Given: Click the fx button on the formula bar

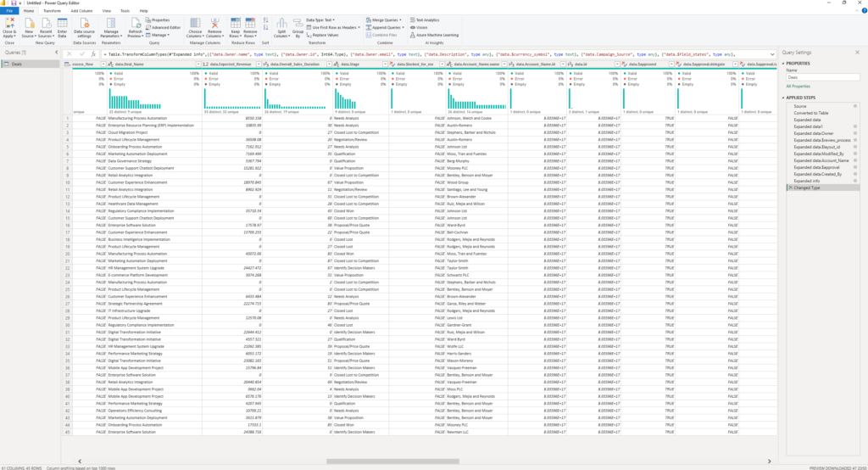Looking at the screenshot, I should 93,54.
